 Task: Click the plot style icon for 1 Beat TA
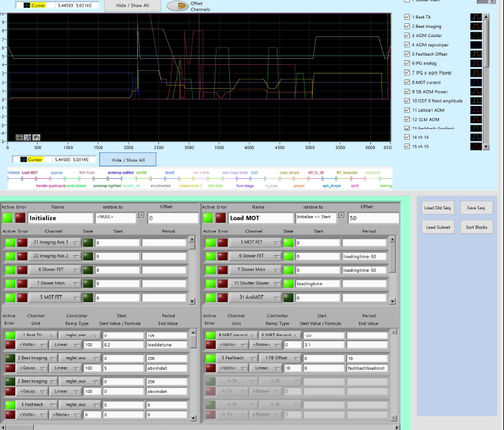[x=477, y=17]
